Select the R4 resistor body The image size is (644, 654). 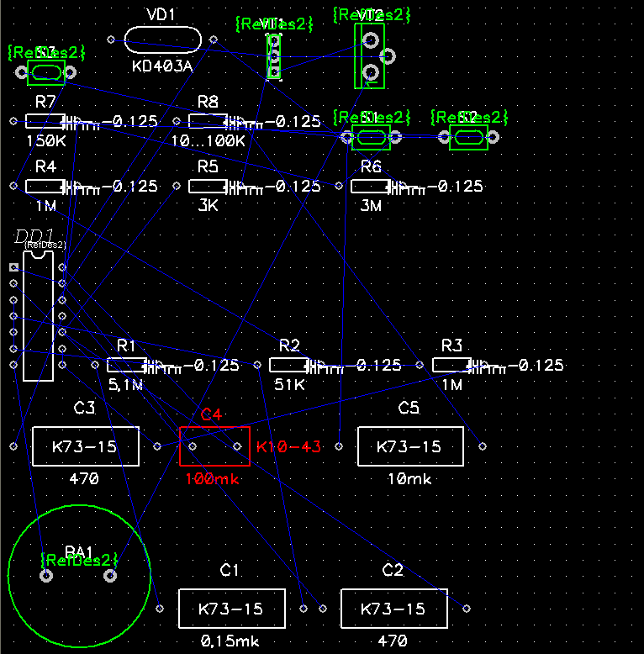(45, 186)
